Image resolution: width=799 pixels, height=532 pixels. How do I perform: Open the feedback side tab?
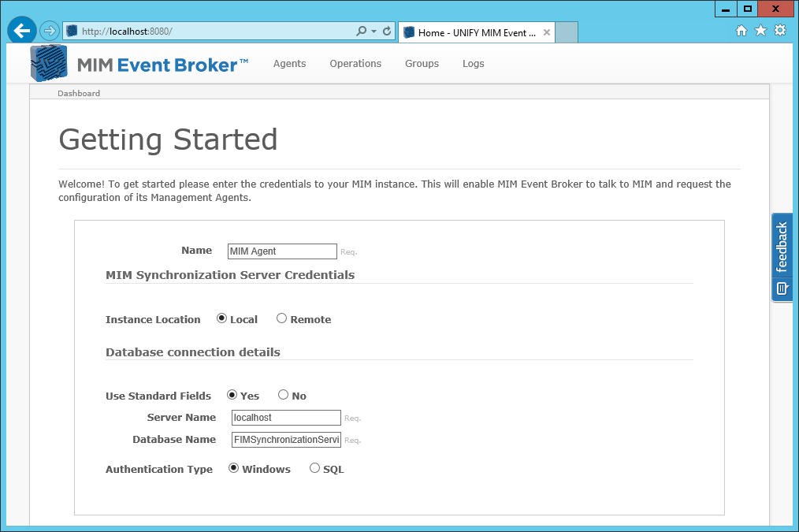click(x=782, y=258)
